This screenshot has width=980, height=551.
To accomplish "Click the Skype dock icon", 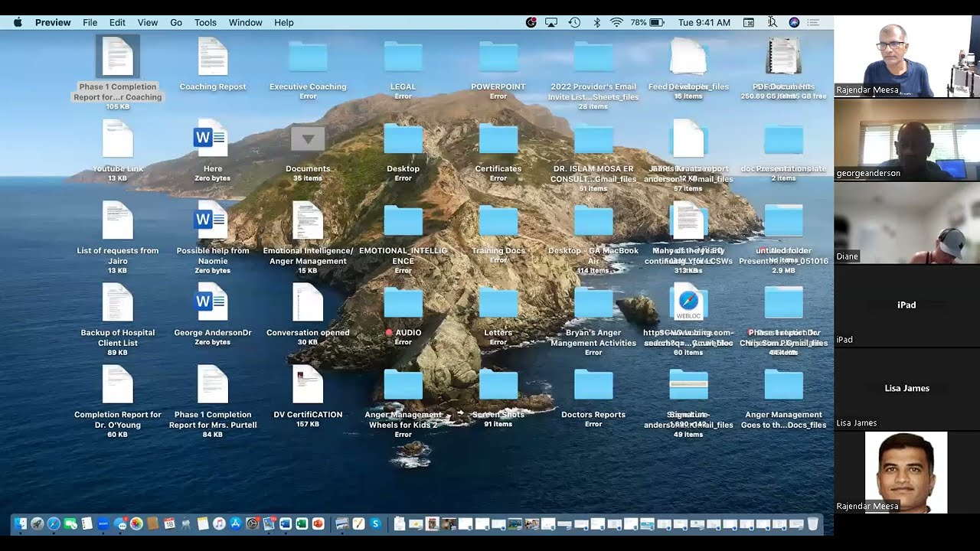I will click(375, 524).
